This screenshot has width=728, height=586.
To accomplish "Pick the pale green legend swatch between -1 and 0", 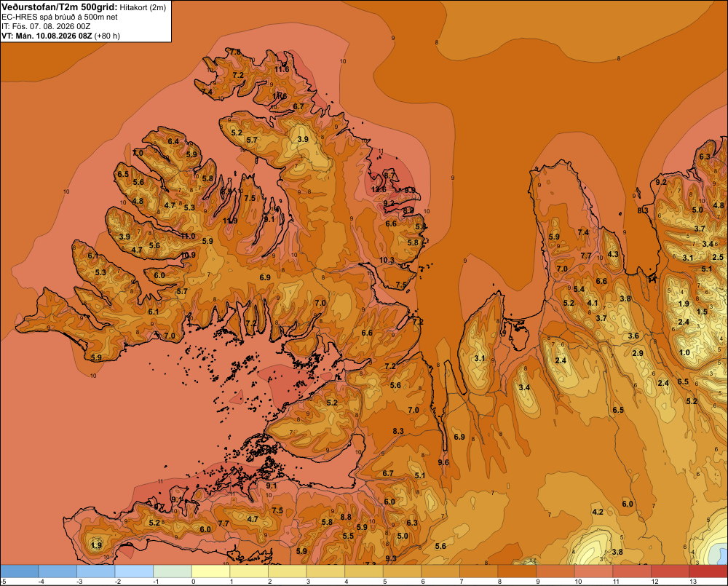I will tap(173, 571).
